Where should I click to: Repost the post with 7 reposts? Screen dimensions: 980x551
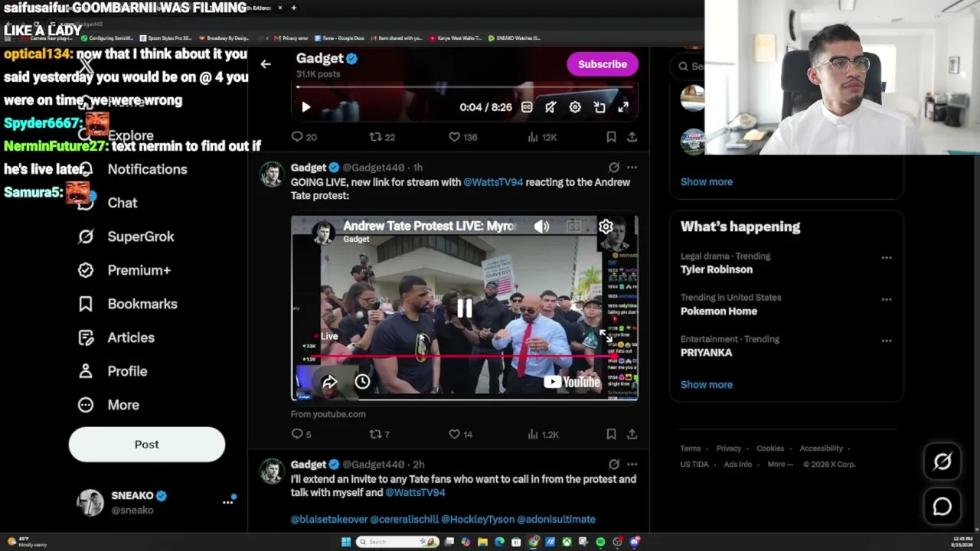[380, 434]
